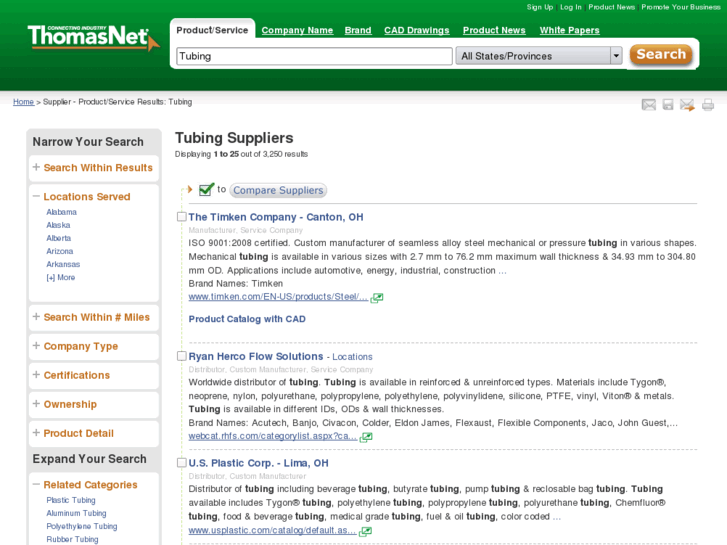Click the forward email icon with arrow
The width and height of the screenshot is (727, 545).
(687, 105)
